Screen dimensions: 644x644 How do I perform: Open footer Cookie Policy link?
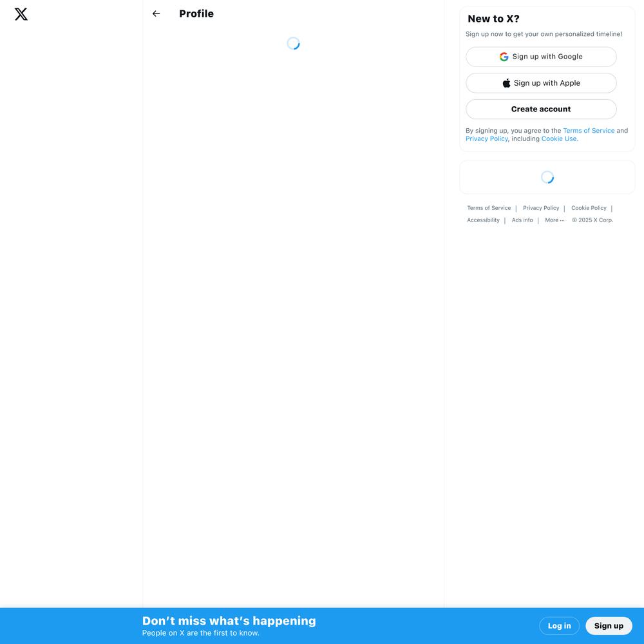click(x=589, y=208)
